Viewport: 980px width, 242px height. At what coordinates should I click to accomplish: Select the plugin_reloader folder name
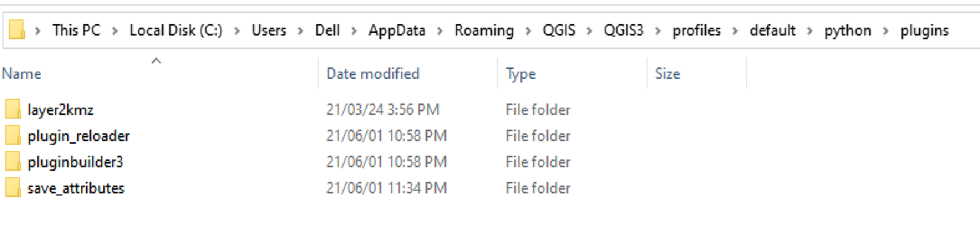tap(79, 136)
